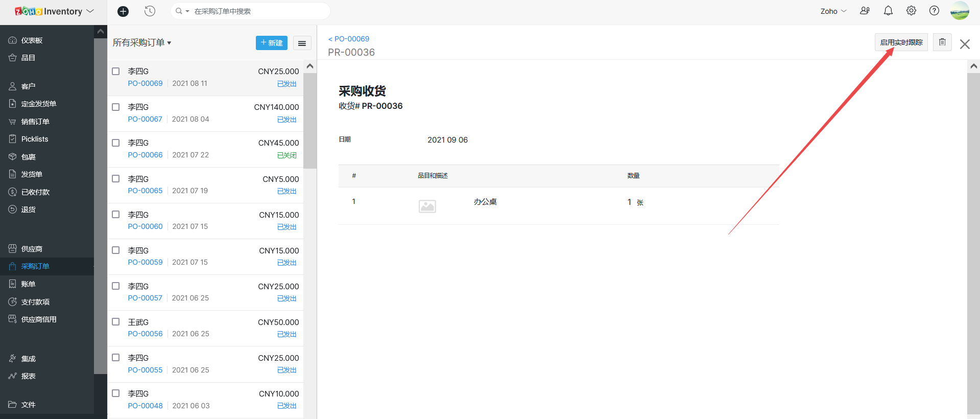Viewport: 980px width, 419px height.
Task: Click the help question mark icon
Action: [x=934, y=11]
